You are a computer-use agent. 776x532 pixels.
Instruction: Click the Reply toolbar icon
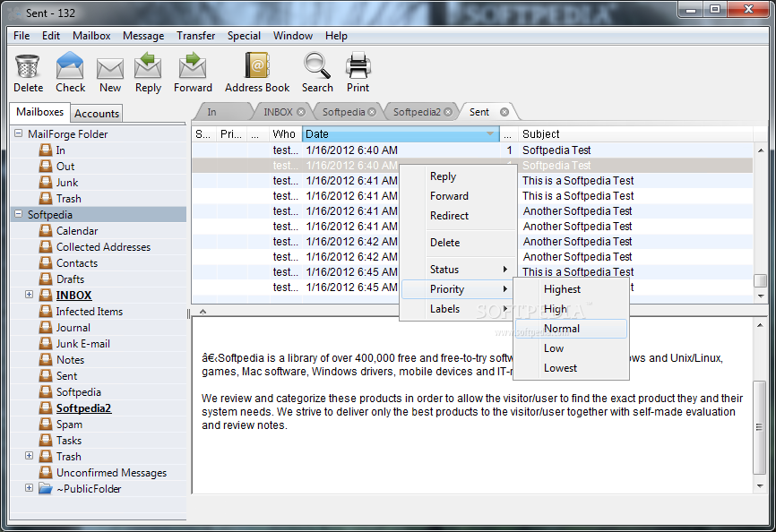tap(148, 65)
